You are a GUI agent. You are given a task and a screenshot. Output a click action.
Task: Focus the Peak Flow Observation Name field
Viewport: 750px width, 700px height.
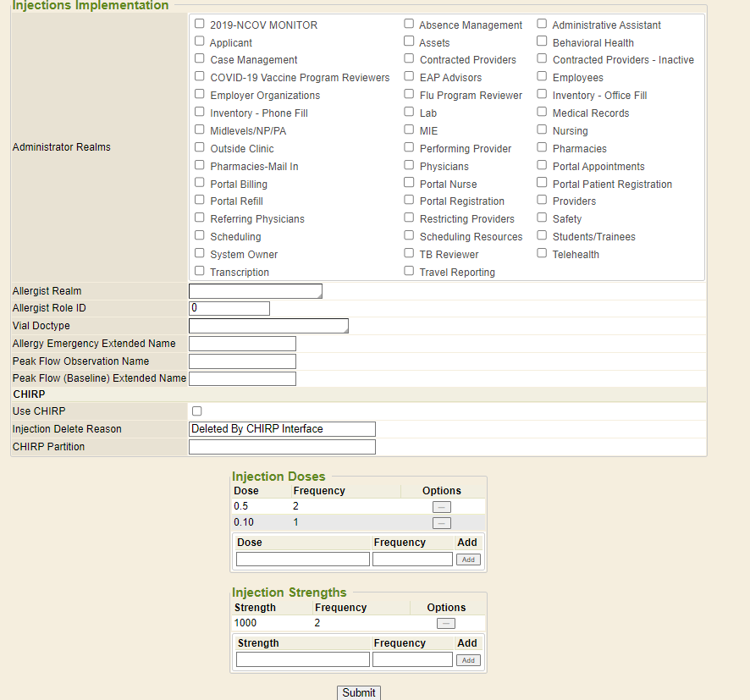242,361
